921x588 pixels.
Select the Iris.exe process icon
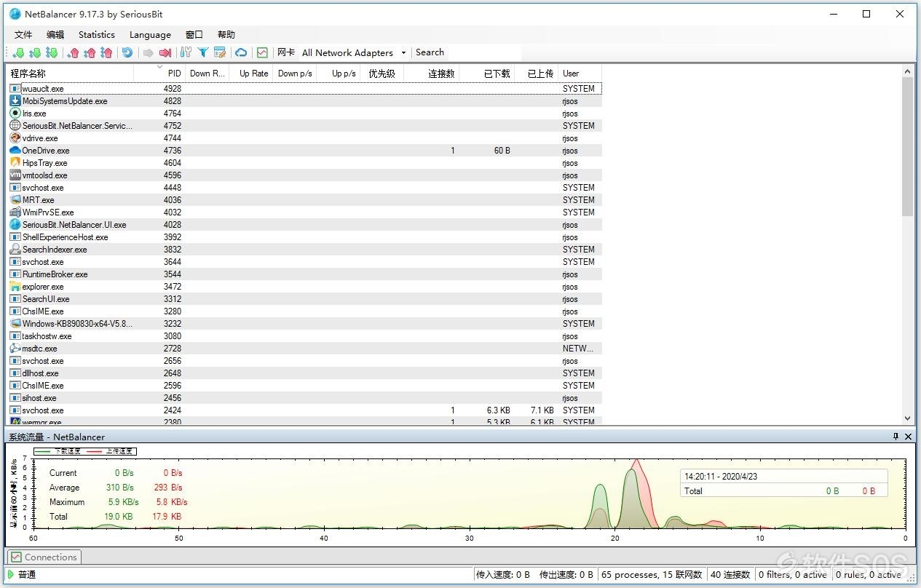point(15,114)
